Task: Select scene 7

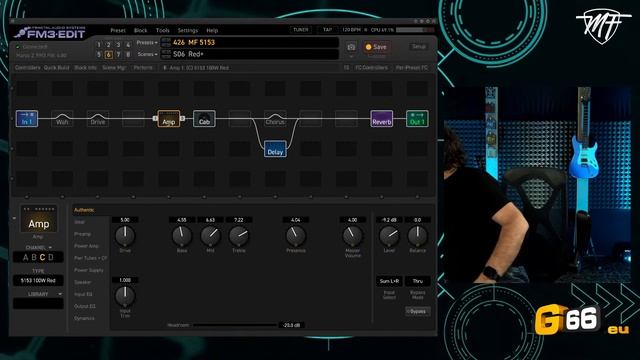Action: coord(118,54)
